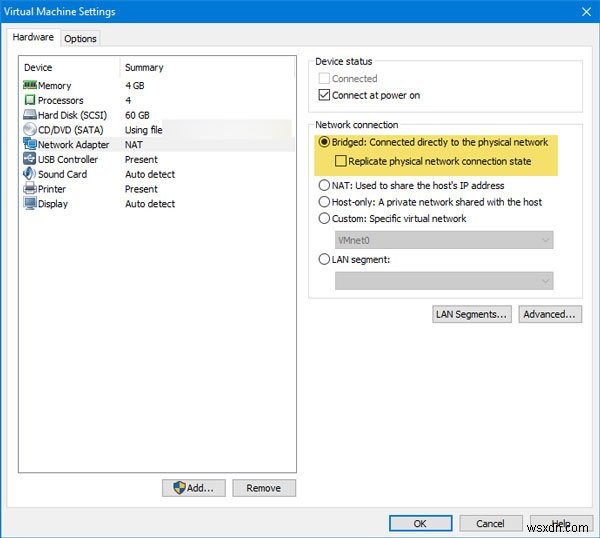Select the Memory row label
This screenshot has width=600, height=538.
pyautogui.click(x=54, y=86)
